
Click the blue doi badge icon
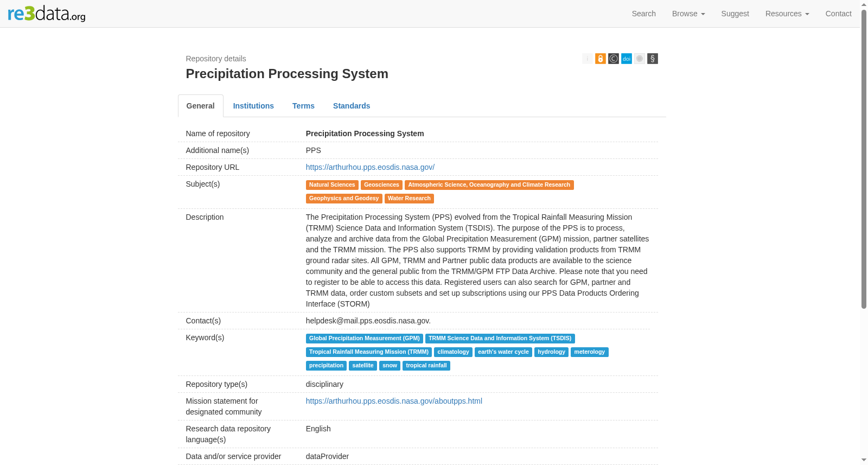(x=627, y=59)
